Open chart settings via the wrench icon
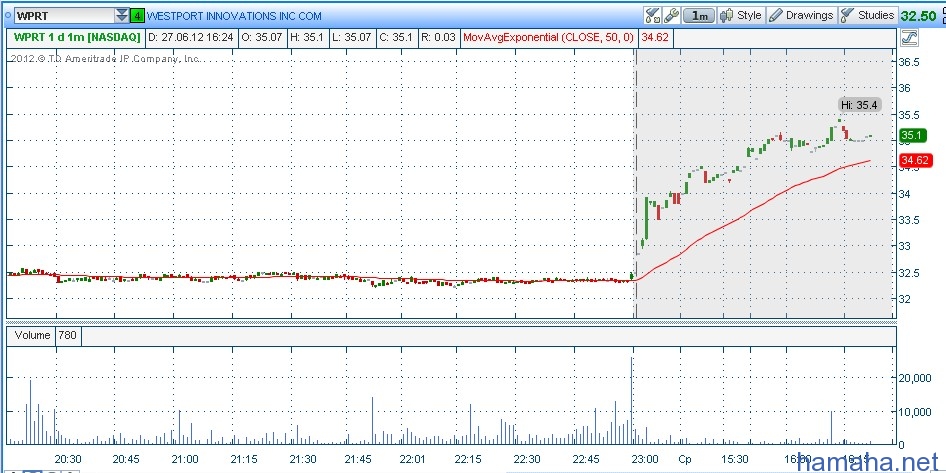The height and width of the screenshot is (473, 946). (671, 14)
